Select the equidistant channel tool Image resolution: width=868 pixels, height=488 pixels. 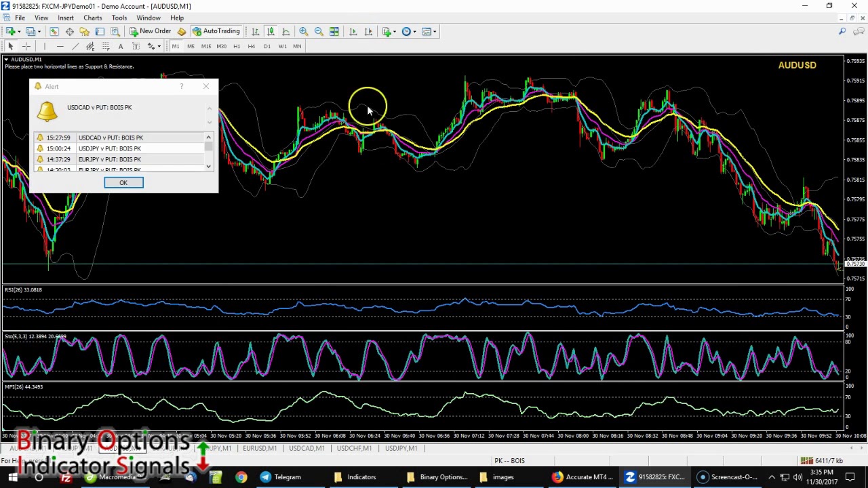[x=90, y=46]
